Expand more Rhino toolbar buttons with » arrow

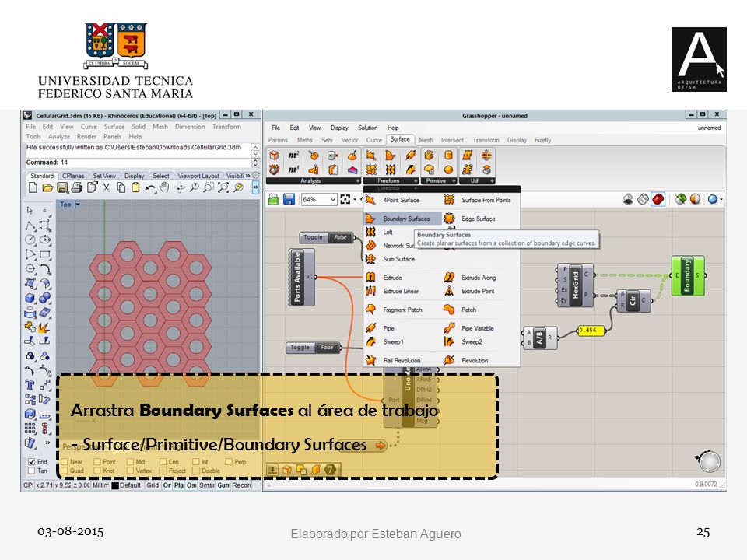[x=255, y=187]
